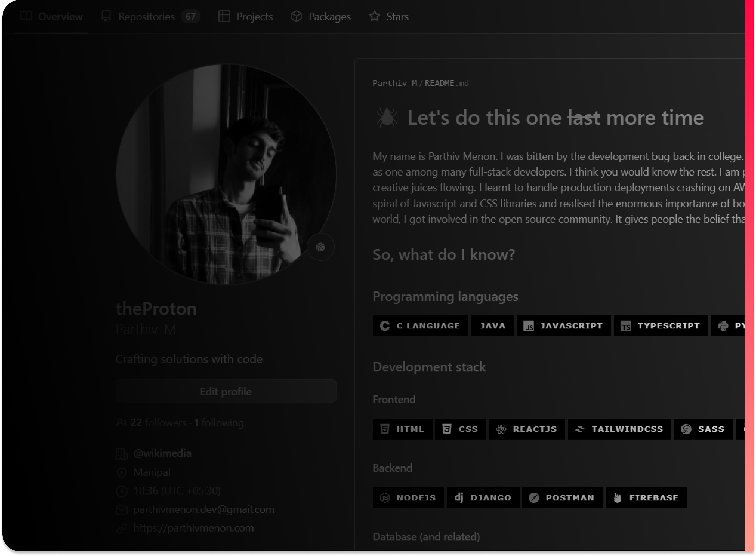756x556 pixels.
Task: Switch to the Stars tab
Action: [x=397, y=16]
